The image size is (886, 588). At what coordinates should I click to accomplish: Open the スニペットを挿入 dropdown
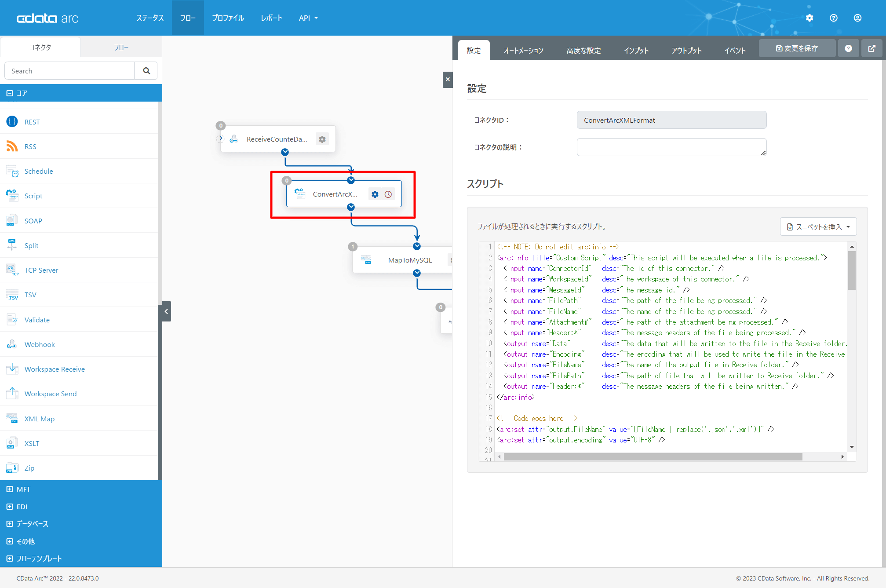click(818, 227)
